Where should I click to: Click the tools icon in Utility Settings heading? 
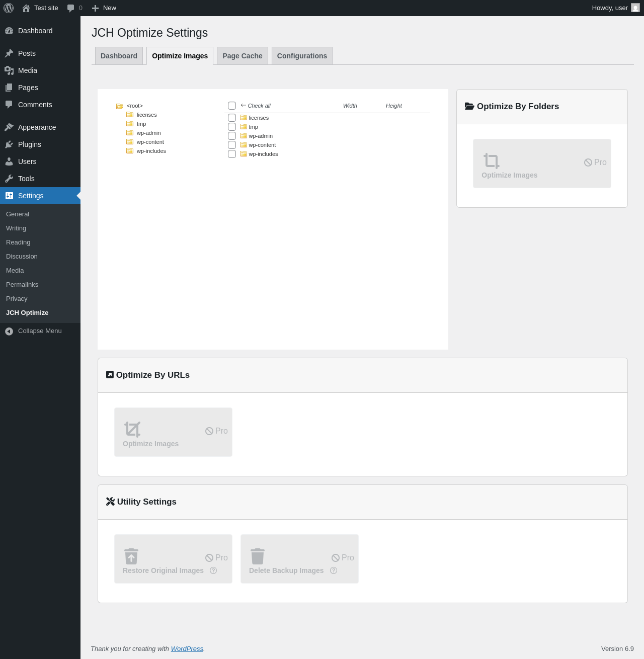coord(110,502)
